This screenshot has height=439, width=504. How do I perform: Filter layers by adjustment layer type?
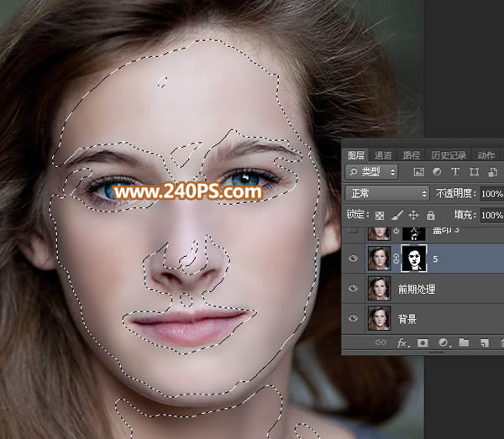(437, 172)
